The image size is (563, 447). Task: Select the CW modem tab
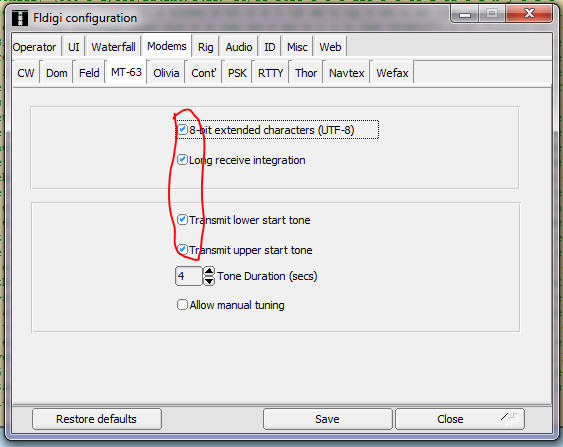coord(26,73)
